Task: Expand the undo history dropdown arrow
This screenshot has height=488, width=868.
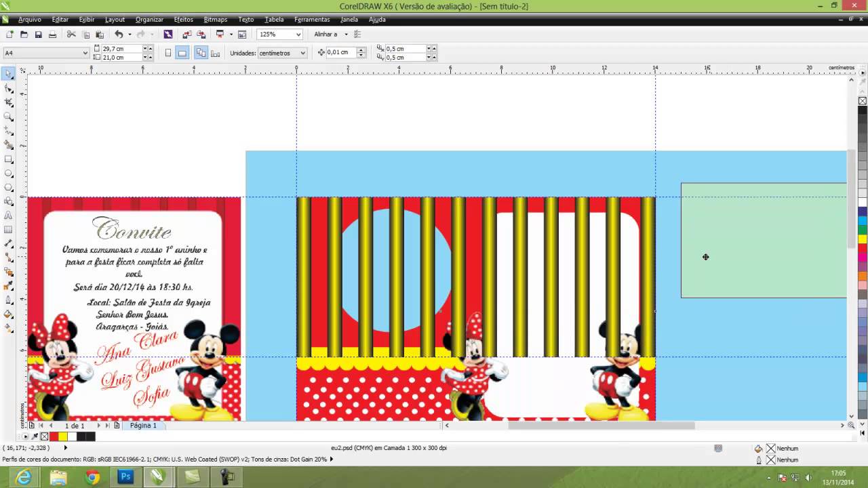Action: point(129,34)
